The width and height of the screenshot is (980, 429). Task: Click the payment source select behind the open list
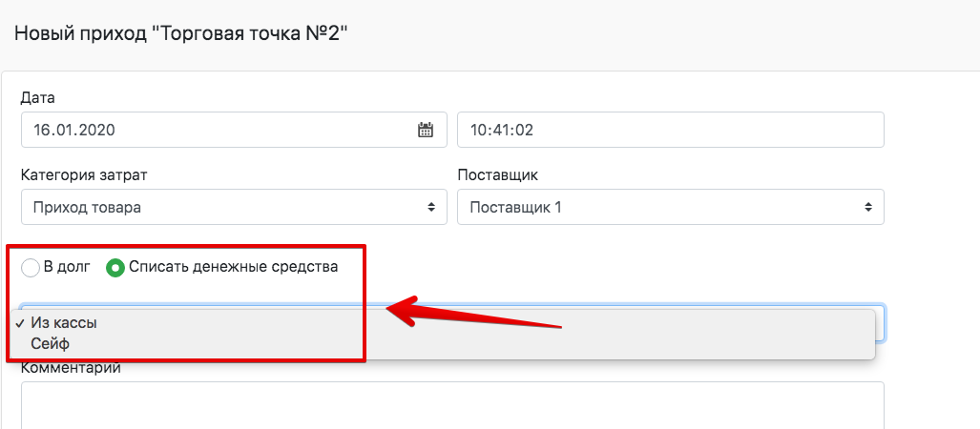point(880,322)
